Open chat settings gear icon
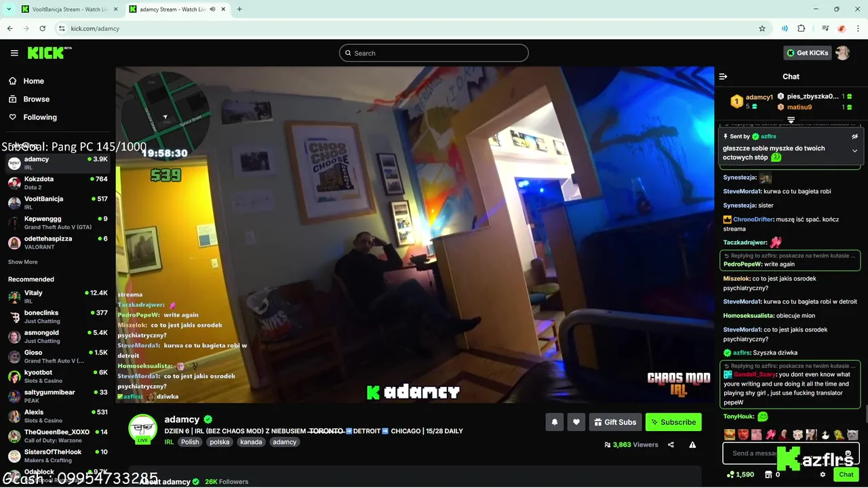The image size is (868, 488). 823,474
